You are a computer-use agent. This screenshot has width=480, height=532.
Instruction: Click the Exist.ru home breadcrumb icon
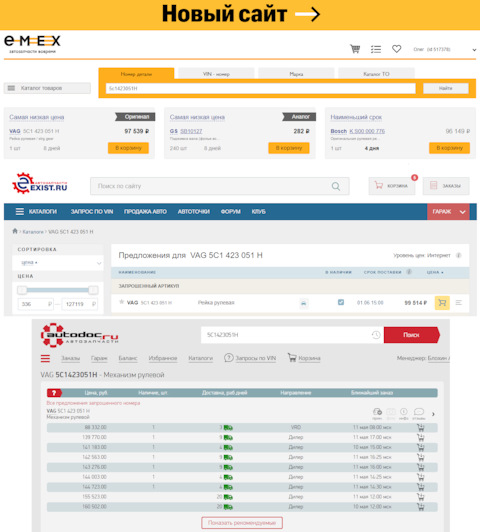click(x=15, y=231)
